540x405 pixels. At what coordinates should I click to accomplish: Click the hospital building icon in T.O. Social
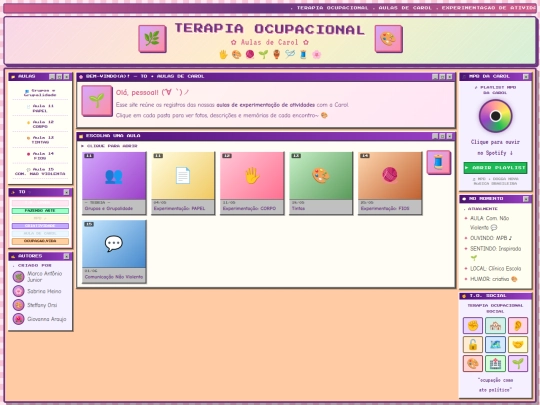point(495,364)
